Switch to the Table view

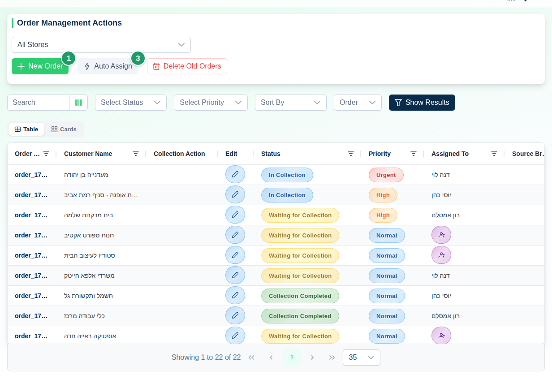tap(26, 129)
